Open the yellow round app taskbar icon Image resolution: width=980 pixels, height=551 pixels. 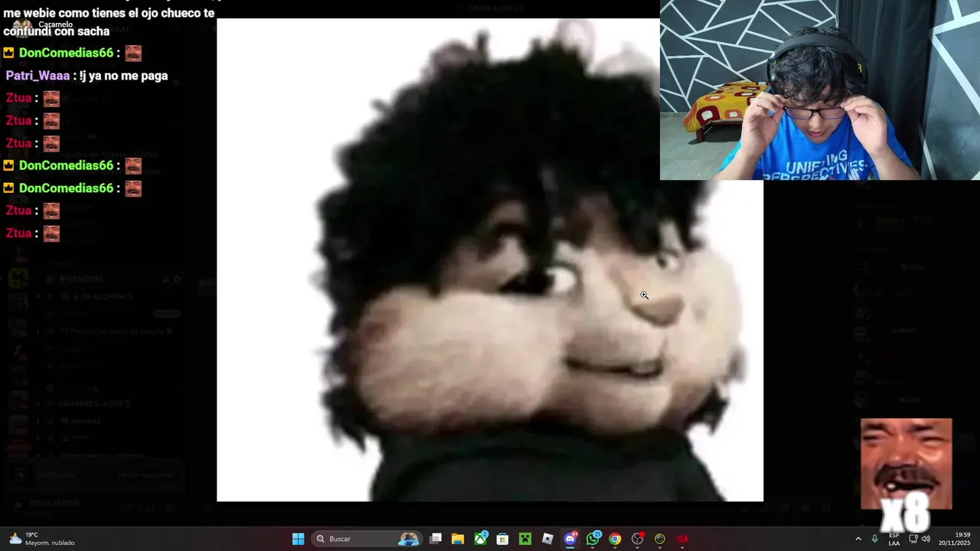(x=660, y=539)
